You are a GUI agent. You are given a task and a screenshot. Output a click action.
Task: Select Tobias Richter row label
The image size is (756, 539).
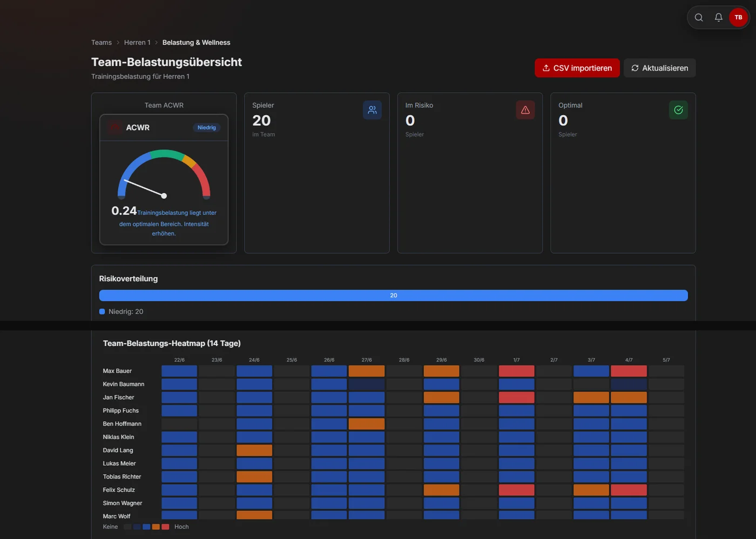click(x=122, y=477)
